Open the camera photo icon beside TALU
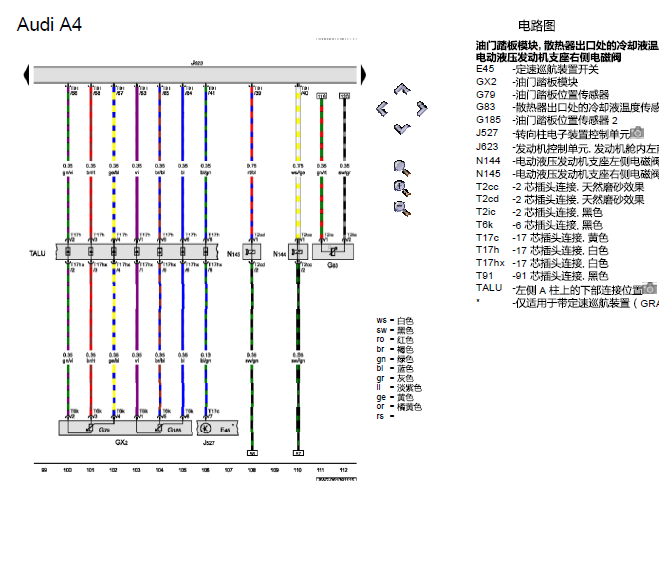The image size is (659, 565). click(650, 288)
